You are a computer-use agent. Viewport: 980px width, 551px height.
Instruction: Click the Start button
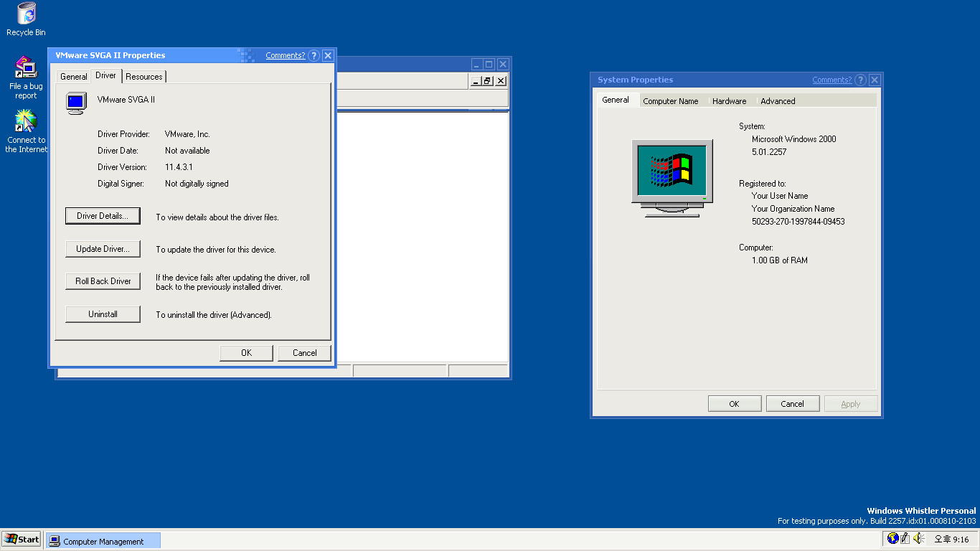22,540
